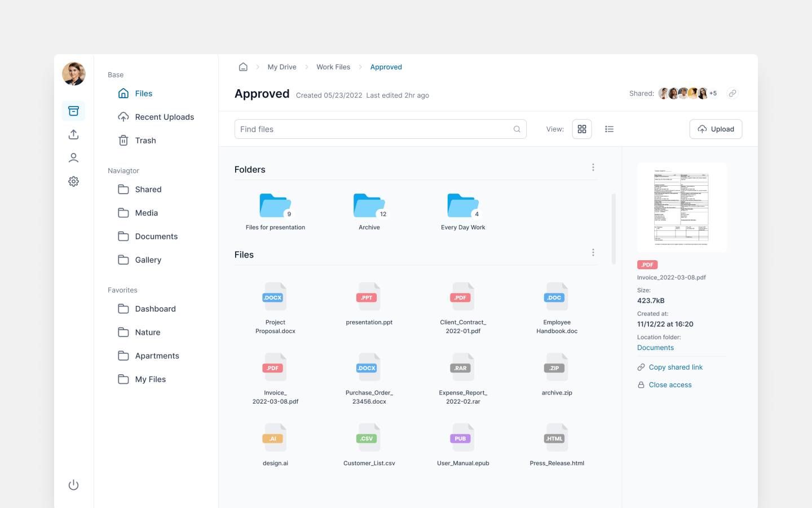Select Project Proposal.docx file
The height and width of the screenshot is (508, 812).
click(275, 308)
